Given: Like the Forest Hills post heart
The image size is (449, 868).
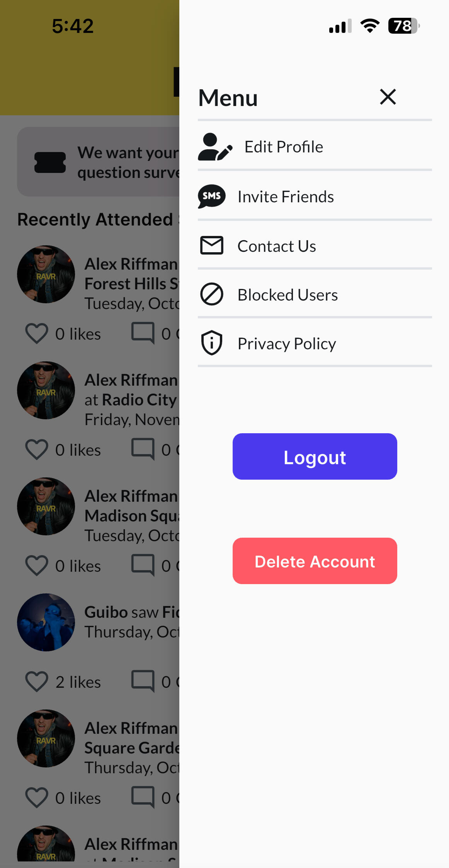Looking at the screenshot, I should click(x=37, y=333).
